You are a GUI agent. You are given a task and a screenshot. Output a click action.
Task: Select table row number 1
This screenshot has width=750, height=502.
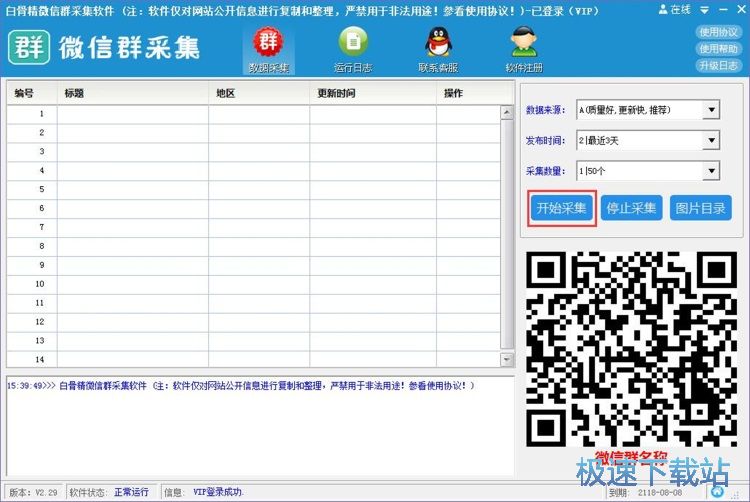point(254,114)
